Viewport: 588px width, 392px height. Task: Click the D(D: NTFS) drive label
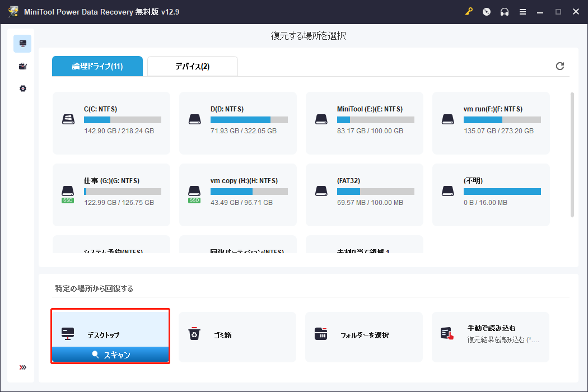click(x=227, y=109)
